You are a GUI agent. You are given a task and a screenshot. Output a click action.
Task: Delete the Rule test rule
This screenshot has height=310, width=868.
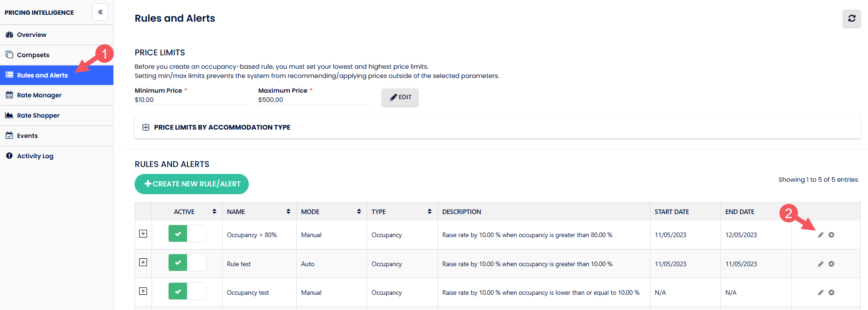coord(831,264)
